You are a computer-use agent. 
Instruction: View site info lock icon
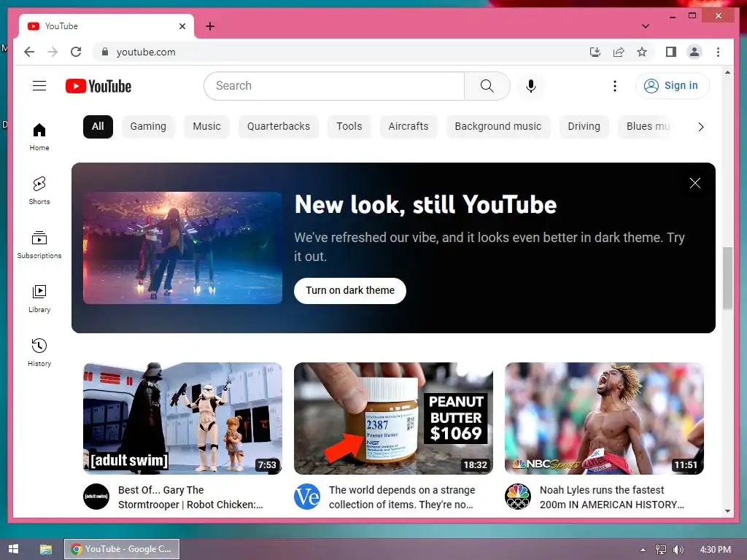[x=105, y=52]
